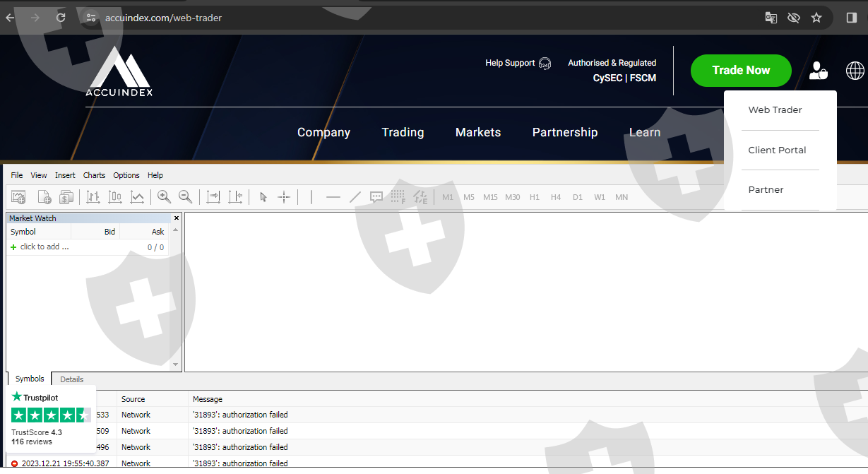This screenshot has width=868, height=474.
Task: Click the new chart toolbar icon
Action: click(18, 197)
